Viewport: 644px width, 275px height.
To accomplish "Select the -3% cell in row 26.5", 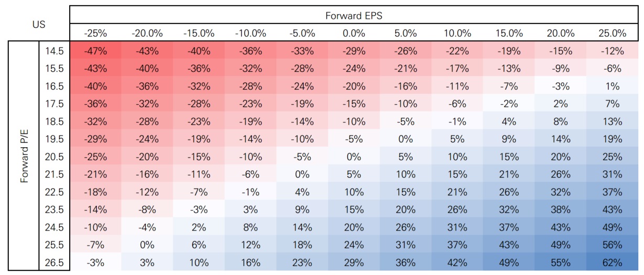I will pos(96,262).
